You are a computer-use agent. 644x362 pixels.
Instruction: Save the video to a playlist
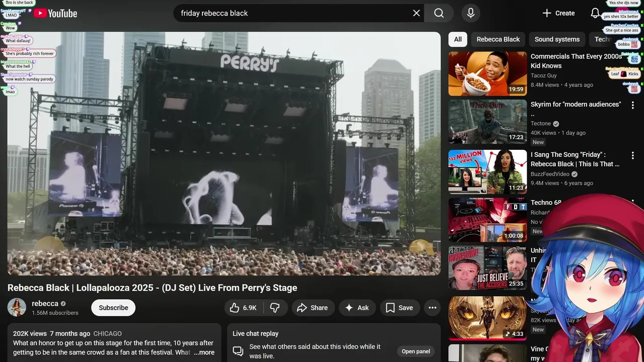[x=399, y=308]
